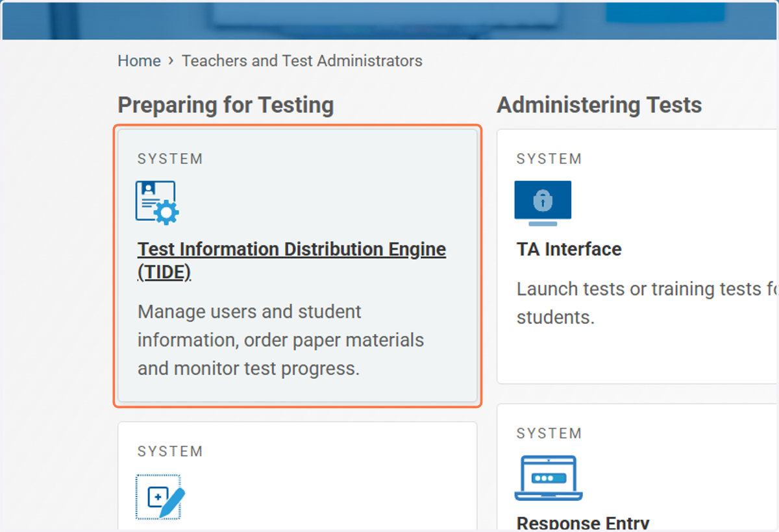Viewport: 779px width, 532px height.
Task: Click 'Launch tests or training tests' description
Action: point(647,303)
